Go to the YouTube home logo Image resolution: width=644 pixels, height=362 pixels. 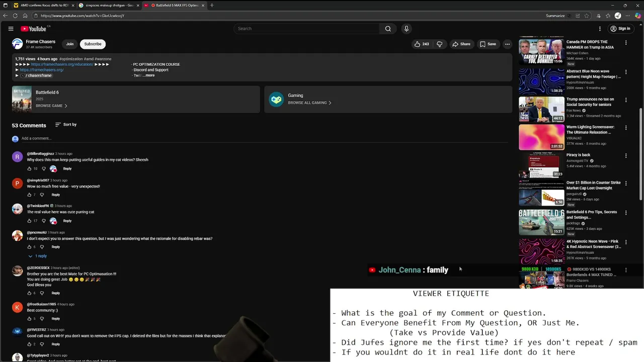pyautogui.click(x=34, y=29)
